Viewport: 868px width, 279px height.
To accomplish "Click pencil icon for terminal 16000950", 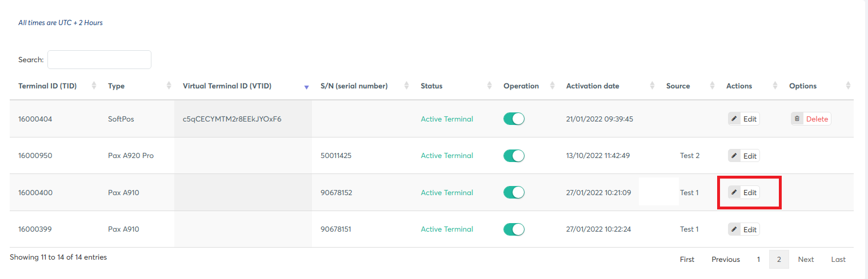I will pos(734,156).
